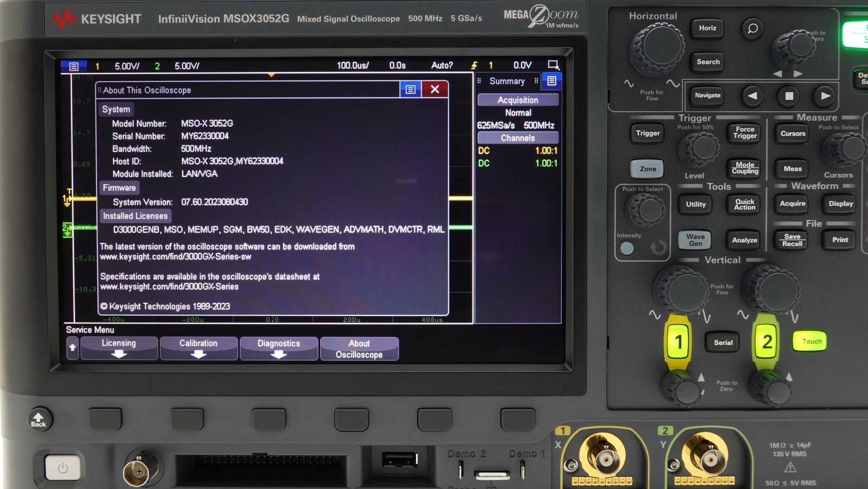Push the Navigate button
Image resolution: width=868 pixels, height=489 pixels.
[x=708, y=96]
